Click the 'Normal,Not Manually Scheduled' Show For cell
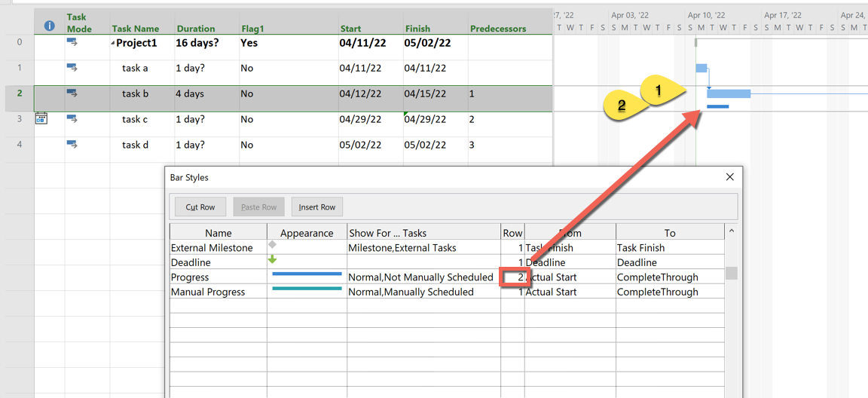This screenshot has height=398, width=868. coord(423,277)
